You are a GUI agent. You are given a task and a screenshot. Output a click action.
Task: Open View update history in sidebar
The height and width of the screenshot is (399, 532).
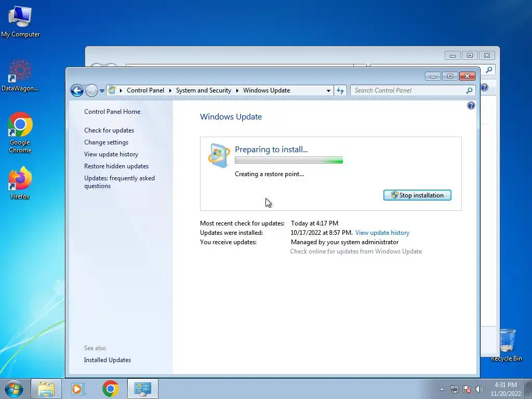pyautogui.click(x=111, y=154)
